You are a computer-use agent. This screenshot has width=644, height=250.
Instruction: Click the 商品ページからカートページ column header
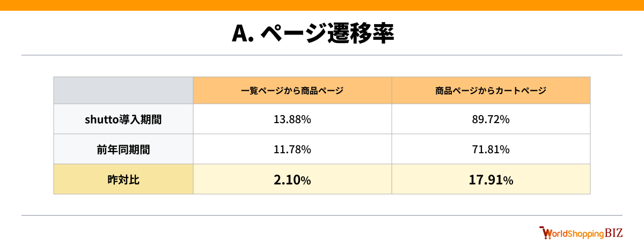click(491, 90)
